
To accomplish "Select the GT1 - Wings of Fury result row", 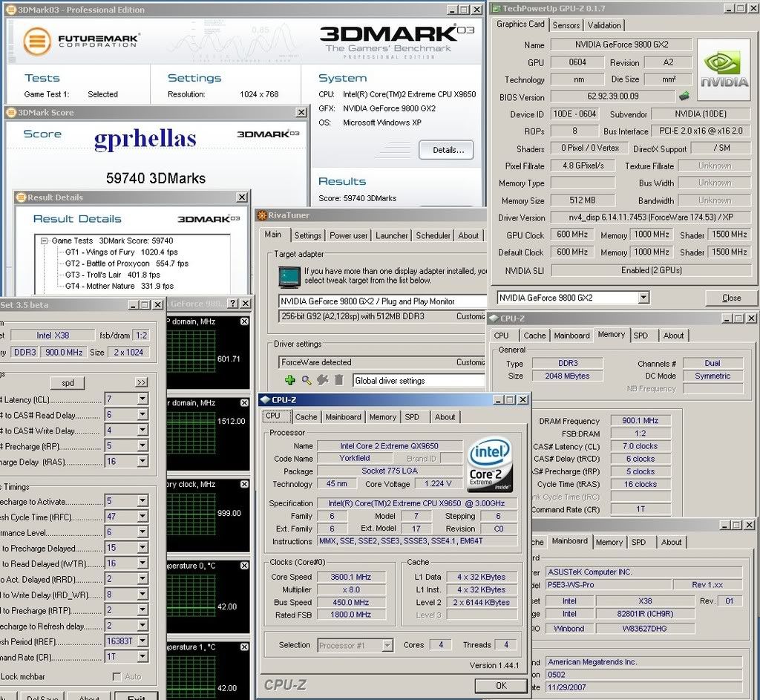I will point(121,252).
